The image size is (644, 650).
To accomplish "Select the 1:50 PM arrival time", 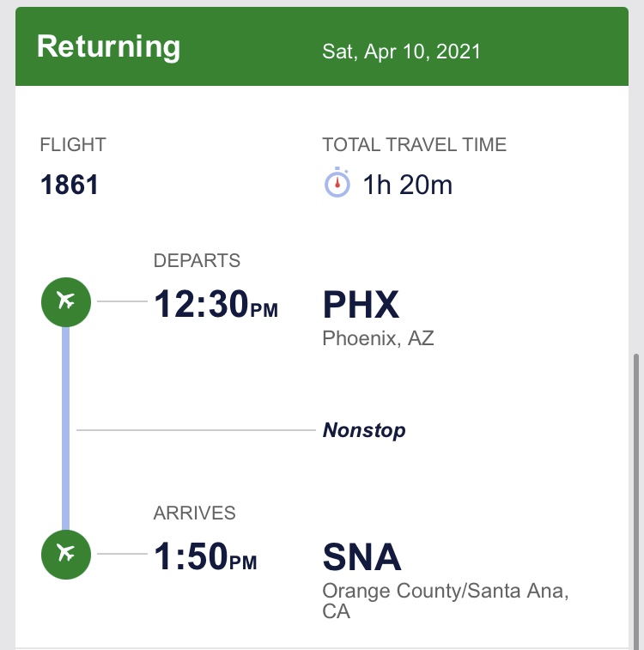I will 205,556.
